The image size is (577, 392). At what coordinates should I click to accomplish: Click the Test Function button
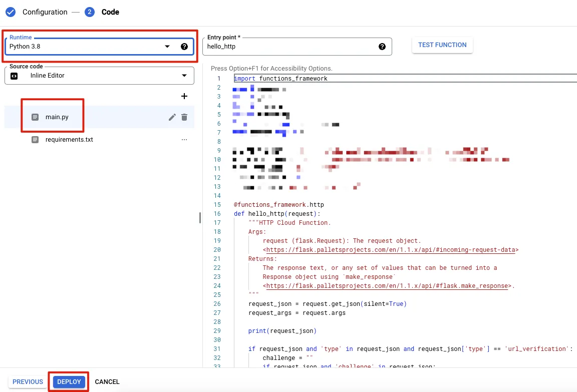click(442, 45)
